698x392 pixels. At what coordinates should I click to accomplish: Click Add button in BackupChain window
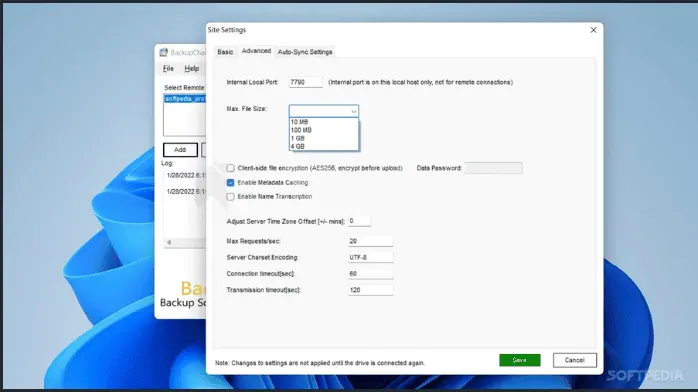tap(180, 150)
